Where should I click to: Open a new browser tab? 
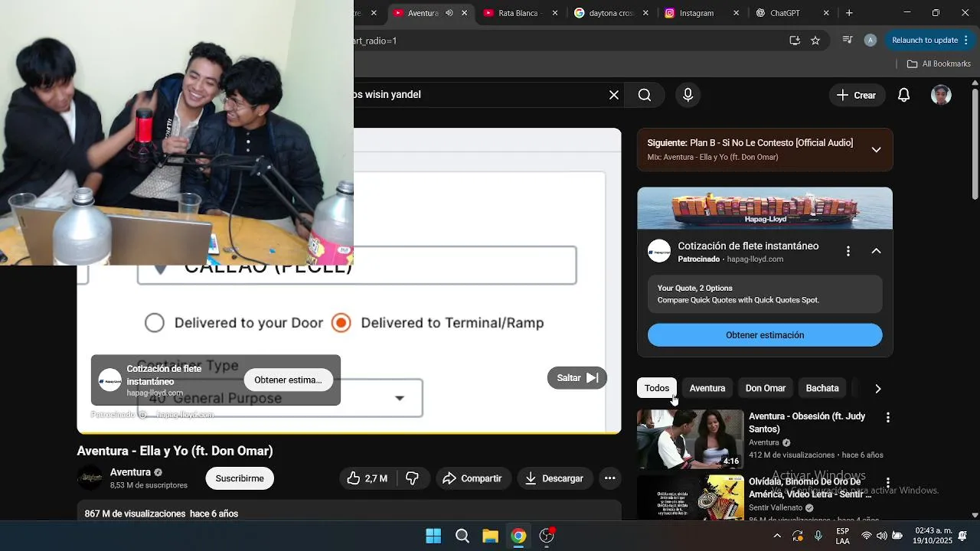[x=849, y=13]
